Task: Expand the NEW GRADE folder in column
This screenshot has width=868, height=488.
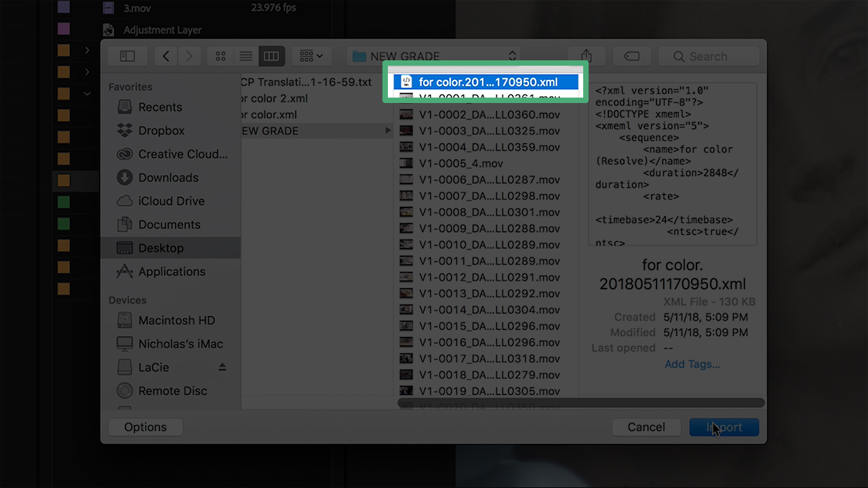Action: click(x=388, y=130)
